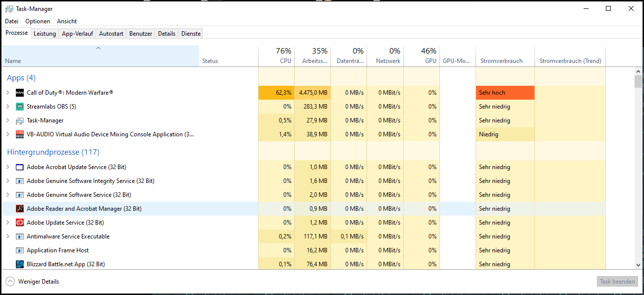Image resolution: width=644 pixels, height=295 pixels.
Task: Click the 117,1 MB memory cell
Action: coord(313,236)
